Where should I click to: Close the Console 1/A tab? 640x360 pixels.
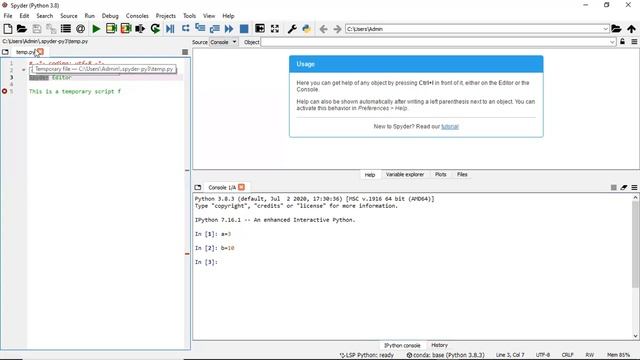click(x=241, y=187)
